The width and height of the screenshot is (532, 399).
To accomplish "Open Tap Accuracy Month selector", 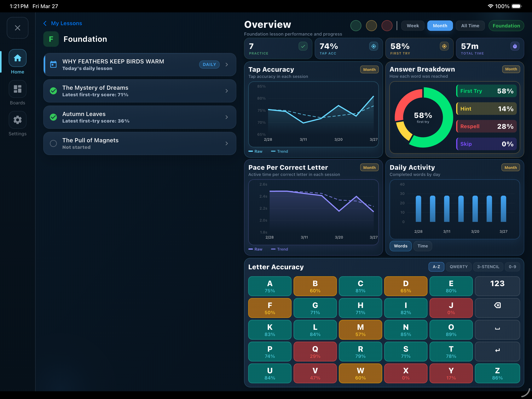I will click(369, 70).
